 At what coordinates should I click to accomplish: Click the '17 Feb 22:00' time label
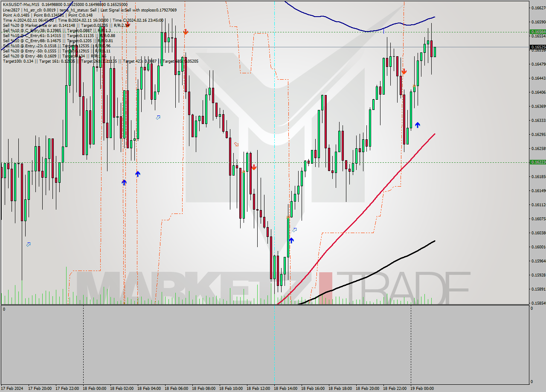pos(67,388)
